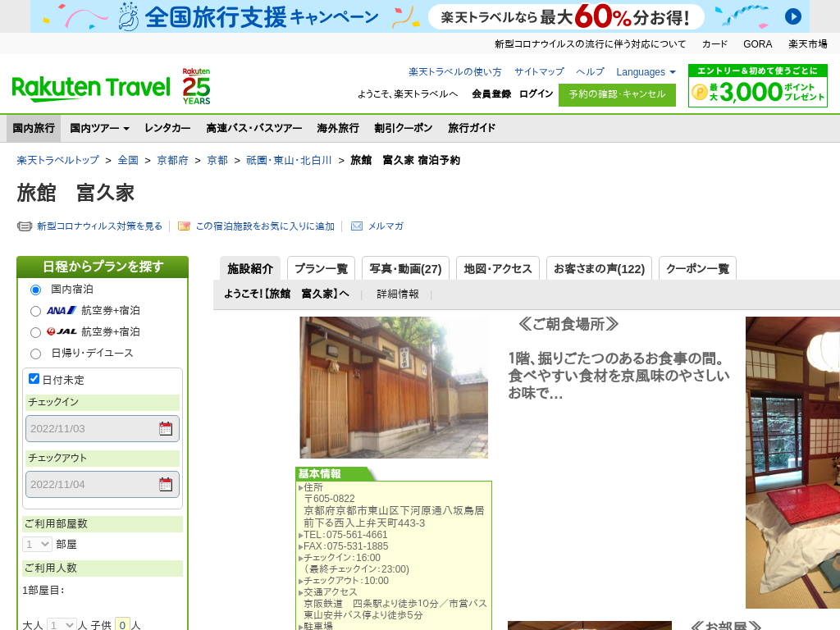Select 日帰り・デイユース radio option
This screenshot has height=630, width=840.
coord(35,354)
